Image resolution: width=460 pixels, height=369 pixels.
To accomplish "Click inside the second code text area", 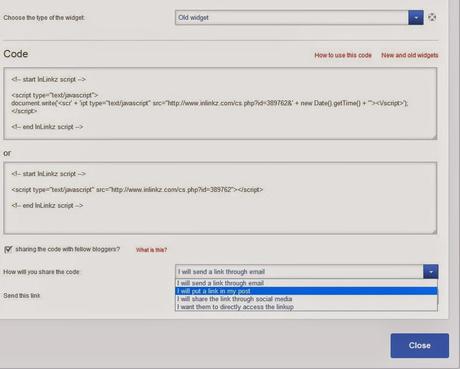I will (220, 198).
